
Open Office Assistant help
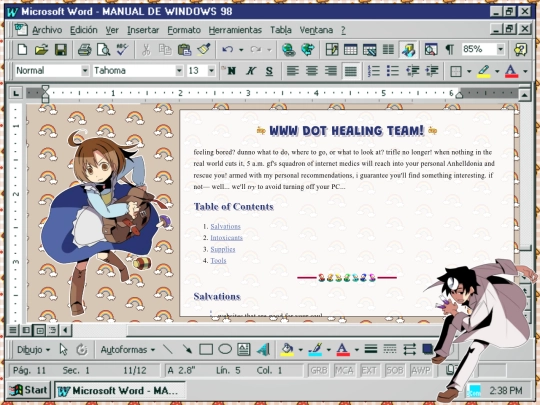click(520, 50)
